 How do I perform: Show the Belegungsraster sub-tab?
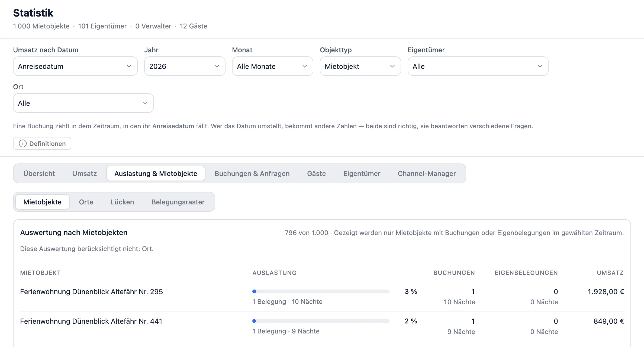(178, 202)
